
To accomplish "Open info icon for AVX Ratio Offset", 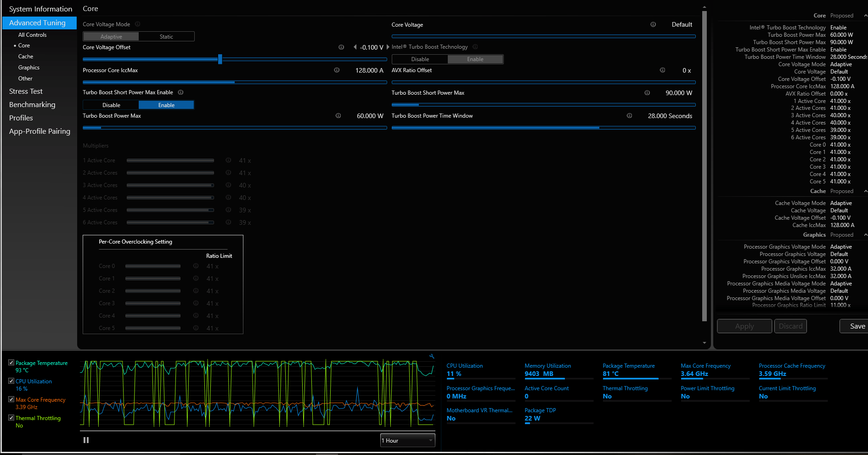I will (x=662, y=70).
